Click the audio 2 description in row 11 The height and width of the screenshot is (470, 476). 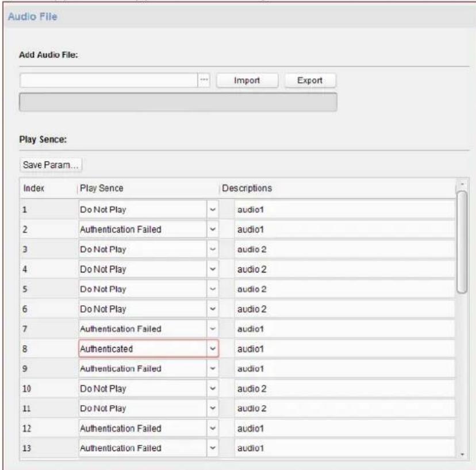pos(345,408)
